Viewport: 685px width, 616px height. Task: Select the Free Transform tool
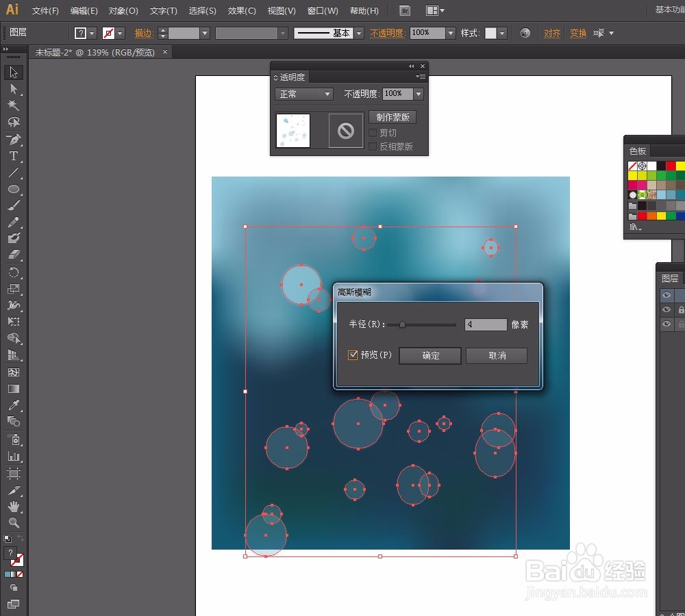pos(14,322)
